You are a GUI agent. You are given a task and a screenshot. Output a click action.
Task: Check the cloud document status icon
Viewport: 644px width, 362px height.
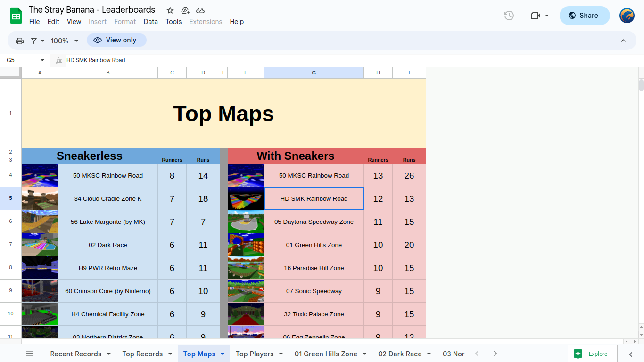coord(200,10)
